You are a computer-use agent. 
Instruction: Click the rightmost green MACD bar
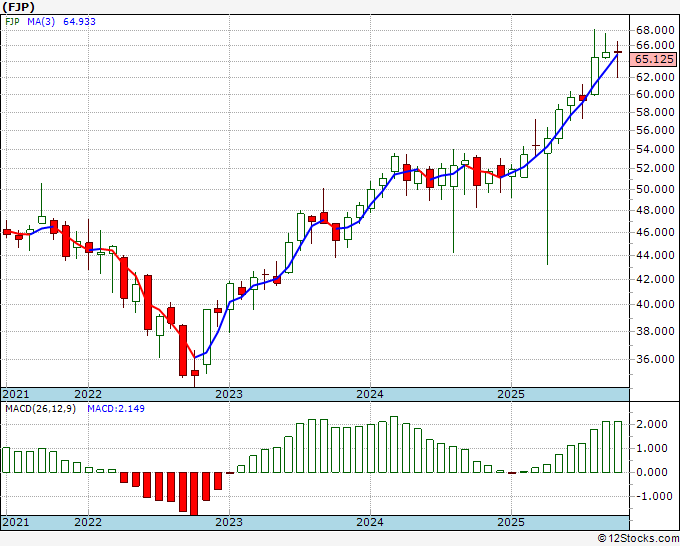[x=618, y=447]
